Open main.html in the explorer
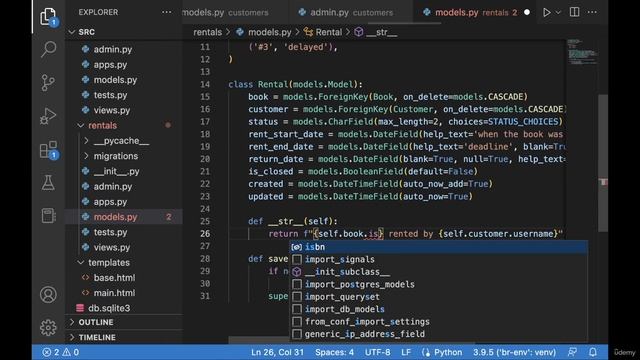This screenshot has height=360, width=640. tap(124, 293)
